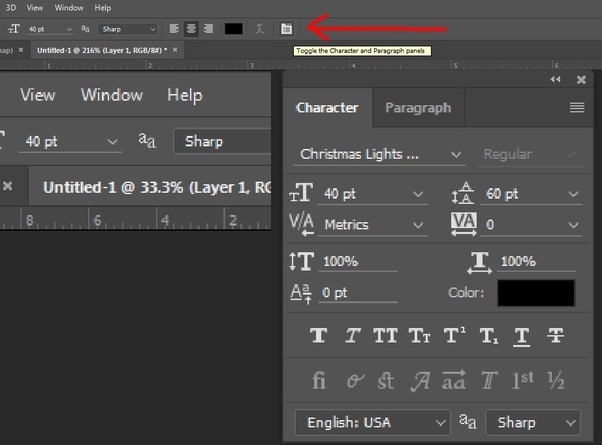Open the Character panel flyout menu
Image resolution: width=602 pixels, height=445 pixels.
(x=577, y=108)
